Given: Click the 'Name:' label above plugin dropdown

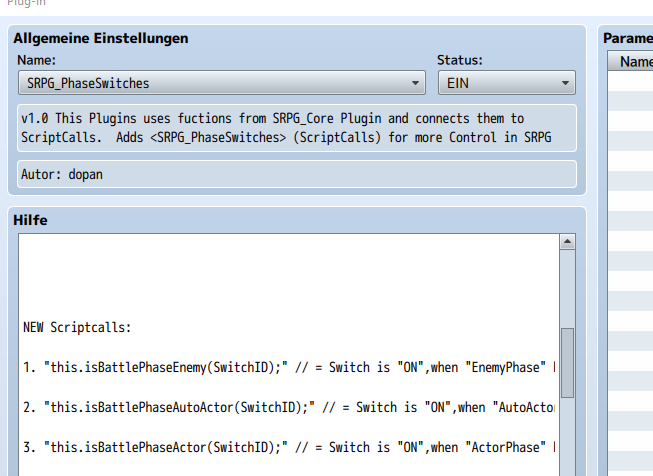Looking at the screenshot, I should coord(36,60).
